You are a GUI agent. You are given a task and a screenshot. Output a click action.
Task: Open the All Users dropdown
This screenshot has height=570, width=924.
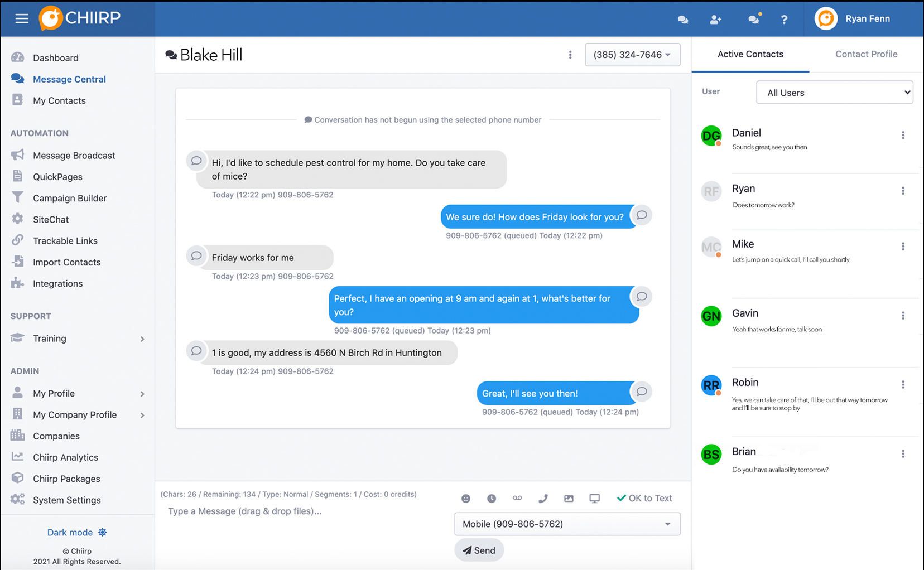834,92
